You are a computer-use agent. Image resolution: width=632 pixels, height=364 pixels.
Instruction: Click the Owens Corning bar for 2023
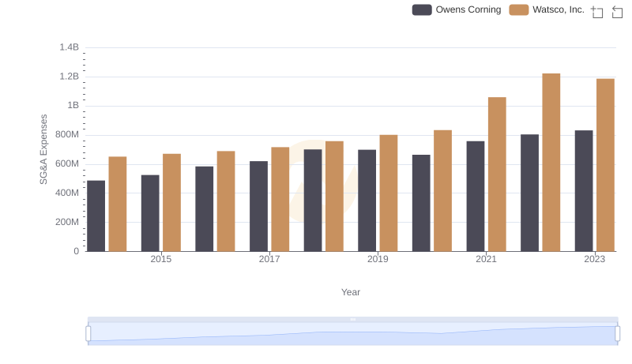tap(584, 191)
